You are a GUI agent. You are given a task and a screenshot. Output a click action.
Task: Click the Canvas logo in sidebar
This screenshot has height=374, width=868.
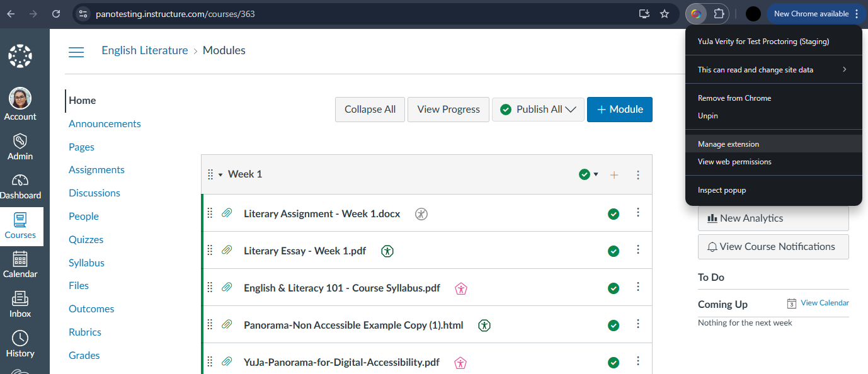(x=20, y=55)
